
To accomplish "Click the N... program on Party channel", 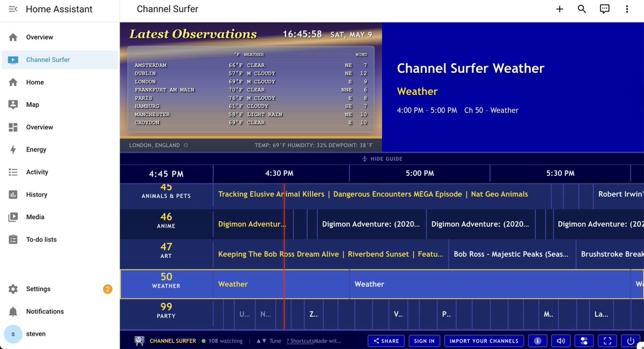I will (266, 314).
